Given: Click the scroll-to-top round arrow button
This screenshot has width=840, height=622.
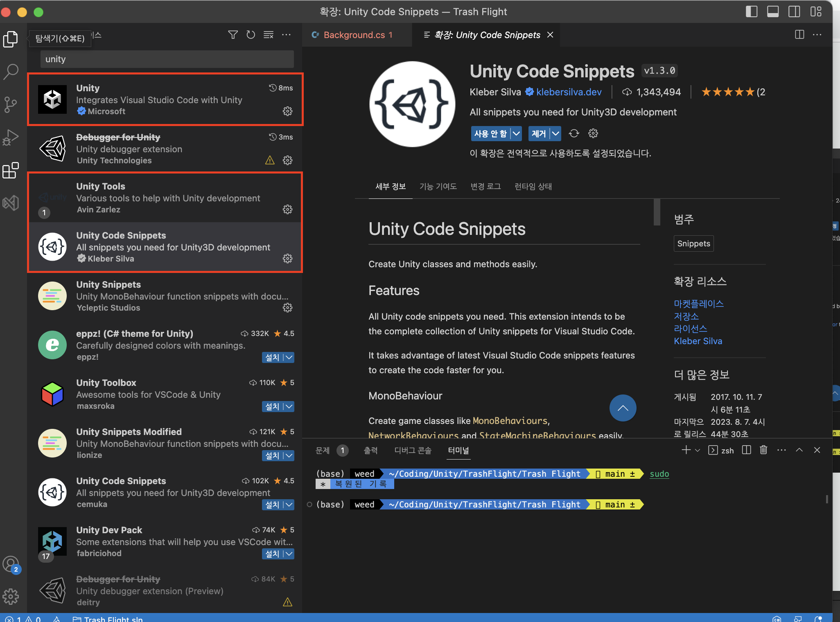Looking at the screenshot, I should (x=623, y=408).
